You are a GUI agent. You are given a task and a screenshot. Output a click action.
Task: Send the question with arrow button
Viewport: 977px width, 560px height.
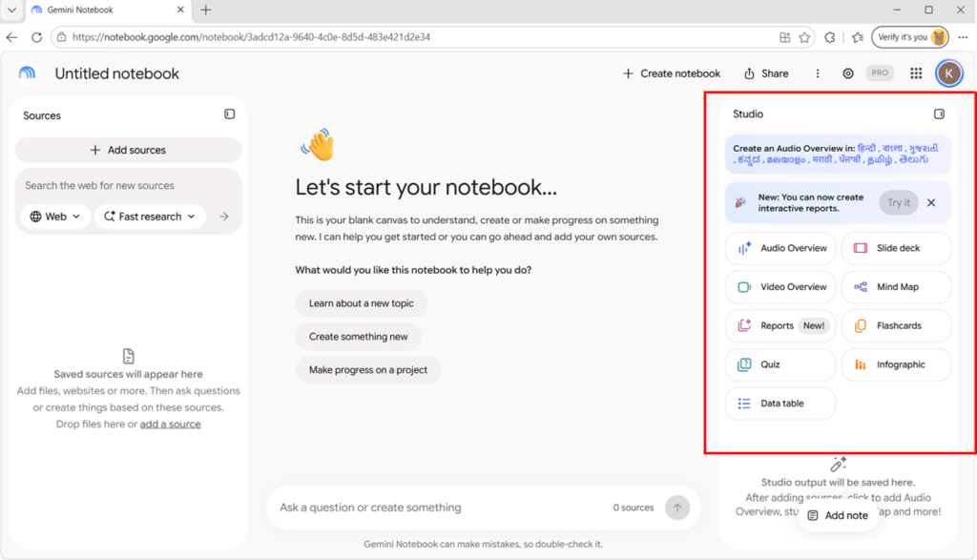(x=677, y=508)
